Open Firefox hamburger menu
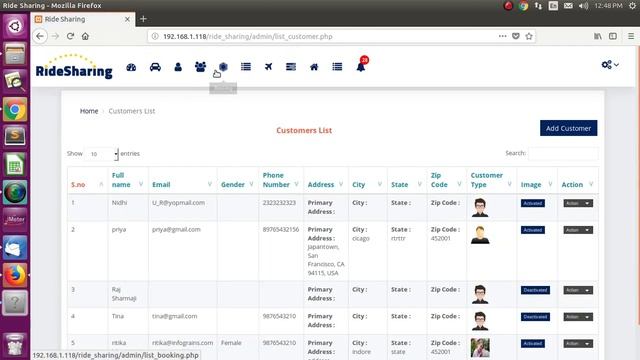 tap(631, 36)
